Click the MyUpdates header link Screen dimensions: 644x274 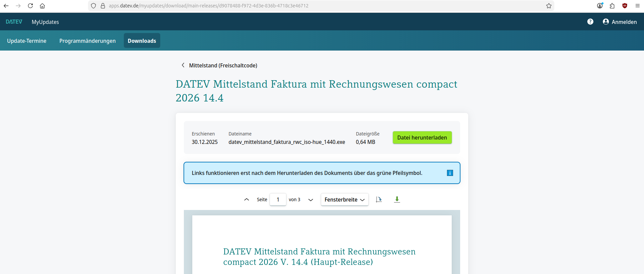click(x=45, y=22)
